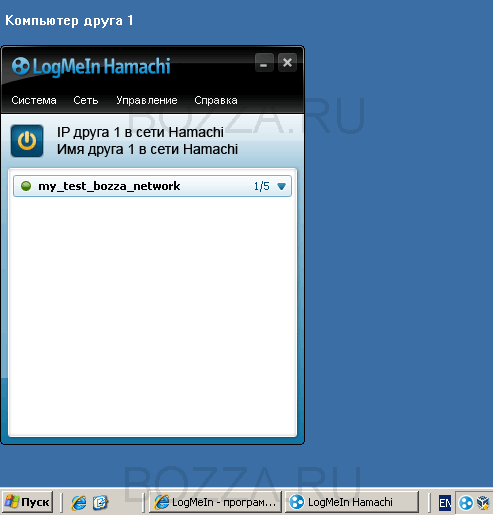Switch to LogMeIn browser taskbar window
The width and height of the screenshot is (493, 515).
[x=215, y=502]
